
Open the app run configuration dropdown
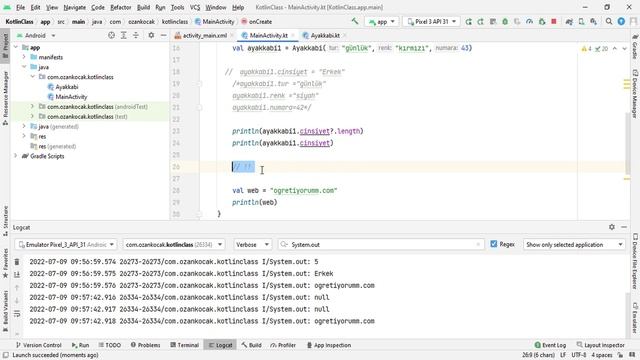point(382,22)
